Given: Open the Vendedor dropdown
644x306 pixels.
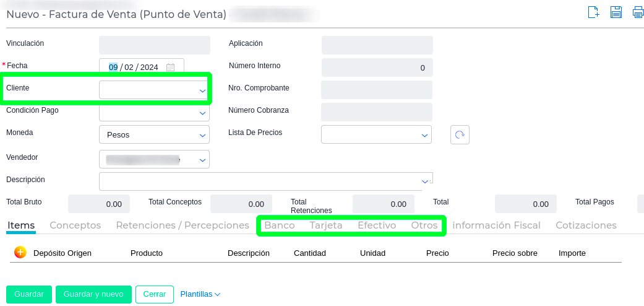Looking at the screenshot, I should pyautogui.click(x=202, y=160).
